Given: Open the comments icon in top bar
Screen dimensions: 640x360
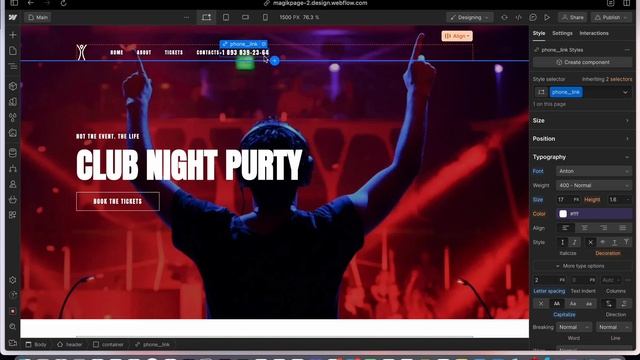Looking at the screenshot, I should [x=533, y=17].
